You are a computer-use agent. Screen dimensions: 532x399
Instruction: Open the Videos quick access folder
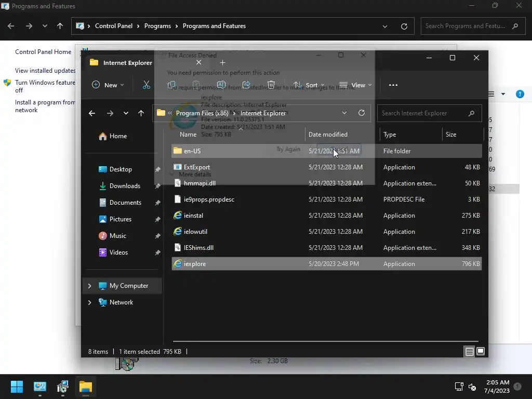click(114, 252)
